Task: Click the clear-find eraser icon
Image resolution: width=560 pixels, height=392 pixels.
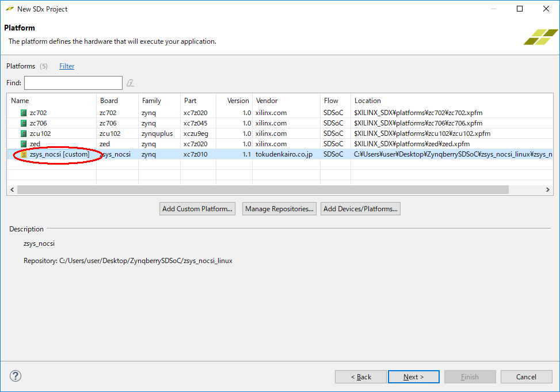Action: click(131, 83)
